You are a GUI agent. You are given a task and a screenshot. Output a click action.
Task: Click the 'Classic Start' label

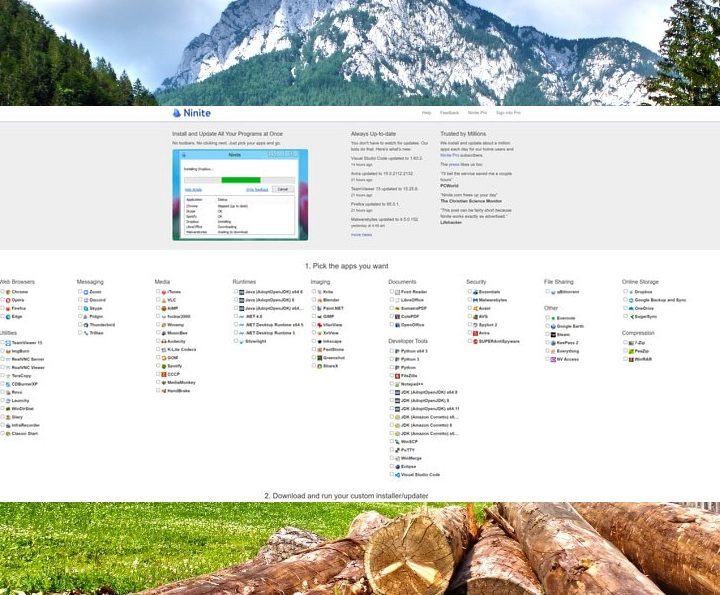(x=25, y=434)
